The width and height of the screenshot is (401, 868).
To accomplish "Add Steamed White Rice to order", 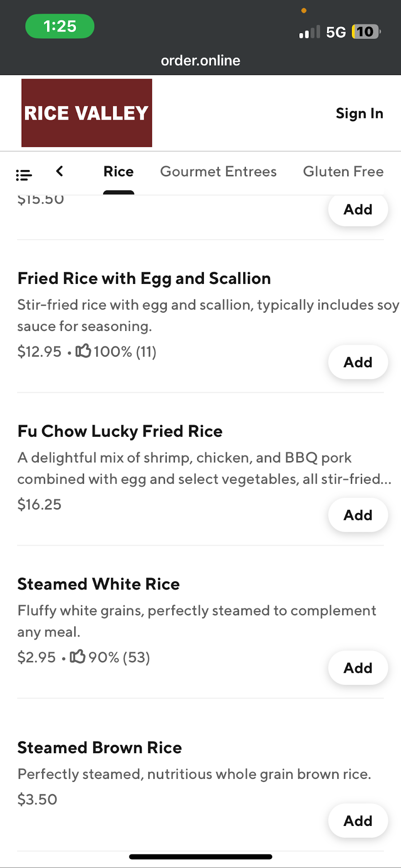I will click(358, 668).
